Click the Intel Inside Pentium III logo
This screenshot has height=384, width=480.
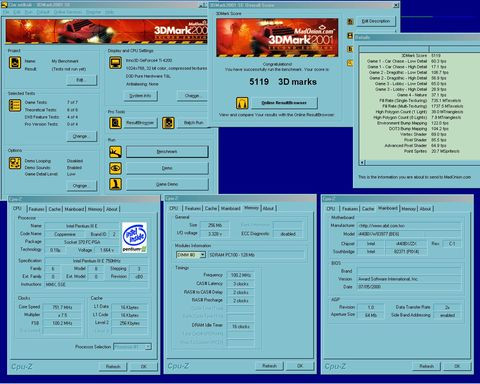[134, 237]
